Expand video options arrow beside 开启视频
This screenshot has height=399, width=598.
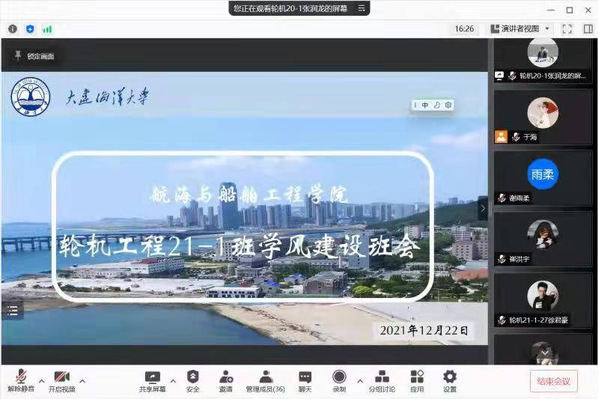coord(82,381)
